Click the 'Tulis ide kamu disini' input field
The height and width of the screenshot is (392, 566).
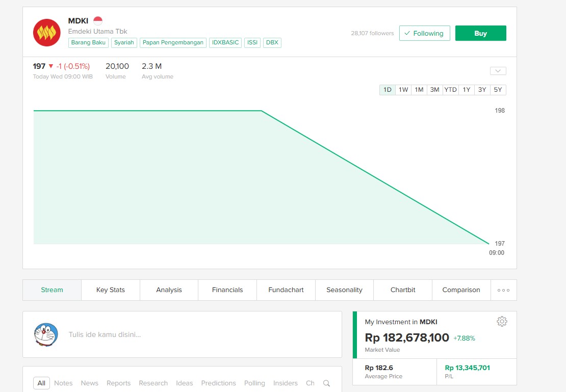153,334
